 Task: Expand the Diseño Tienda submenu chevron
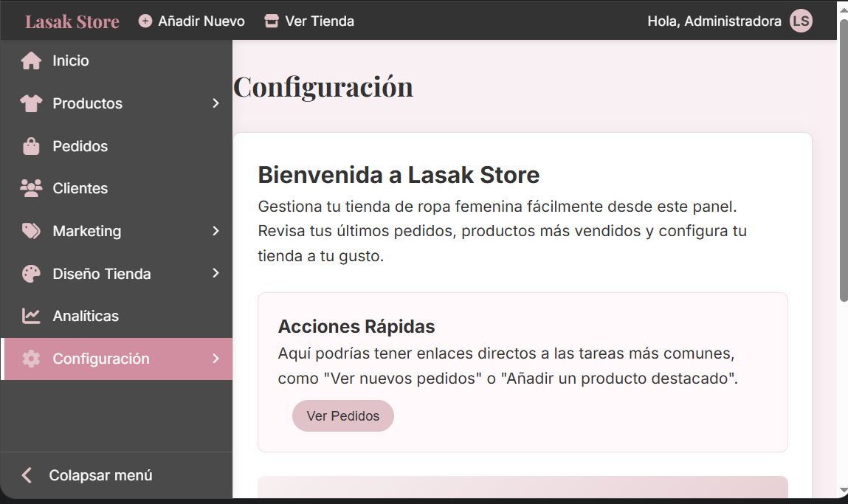(x=216, y=274)
